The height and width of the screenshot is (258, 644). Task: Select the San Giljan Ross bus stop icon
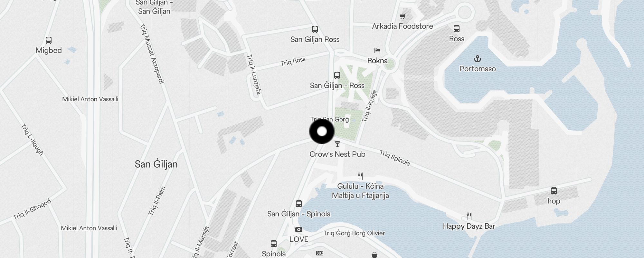point(315,29)
